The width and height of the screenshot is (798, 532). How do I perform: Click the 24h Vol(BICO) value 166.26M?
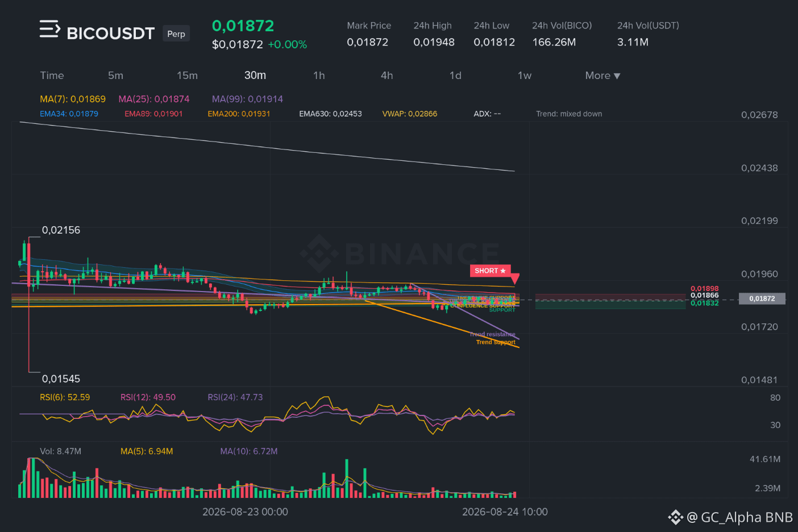click(x=554, y=42)
